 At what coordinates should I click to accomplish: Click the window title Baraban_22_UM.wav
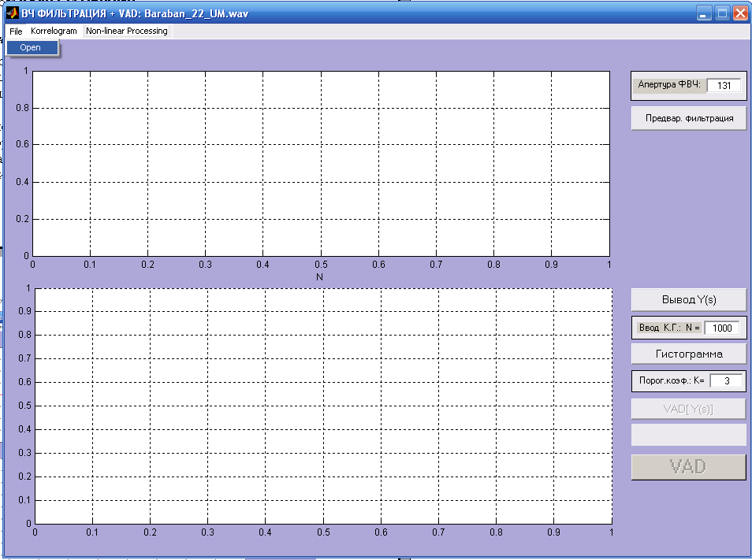point(196,13)
